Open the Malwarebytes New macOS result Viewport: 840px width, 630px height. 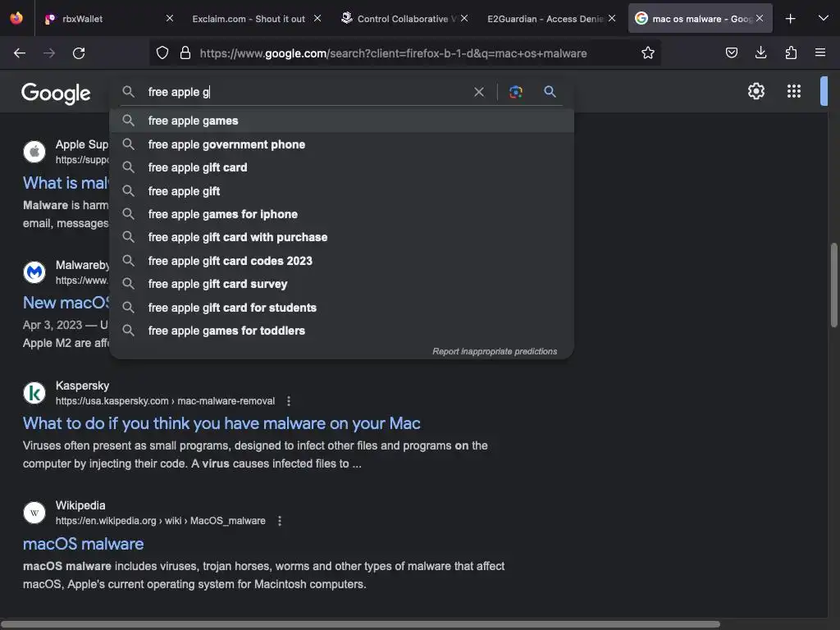coord(66,303)
